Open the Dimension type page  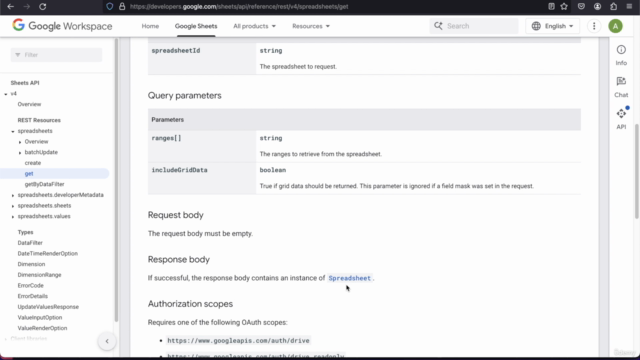tap(31, 264)
